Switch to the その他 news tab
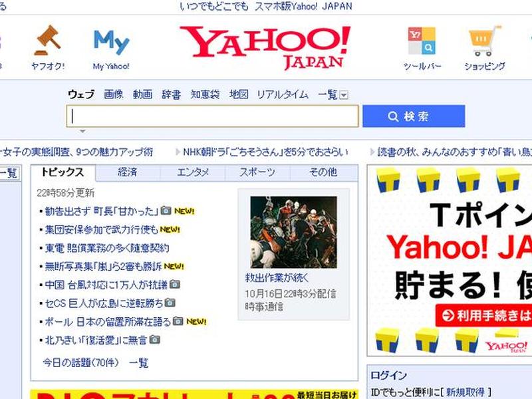This screenshot has width=532, height=399. point(323,172)
